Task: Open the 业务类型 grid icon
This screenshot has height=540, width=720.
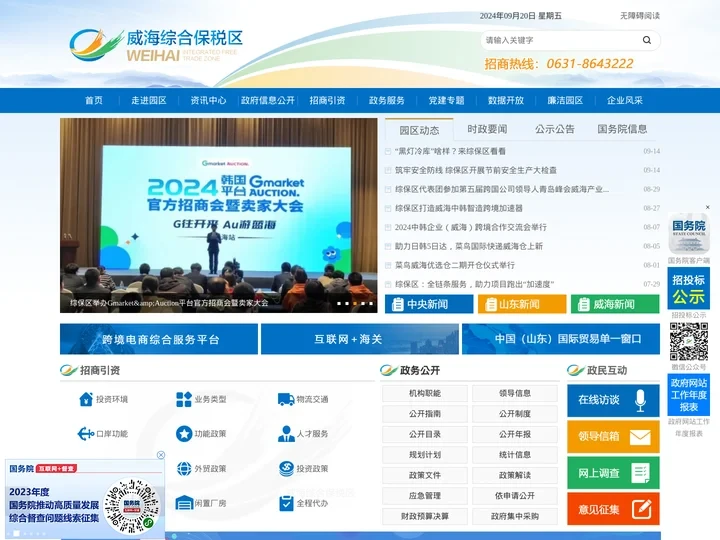Action: [184, 399]
